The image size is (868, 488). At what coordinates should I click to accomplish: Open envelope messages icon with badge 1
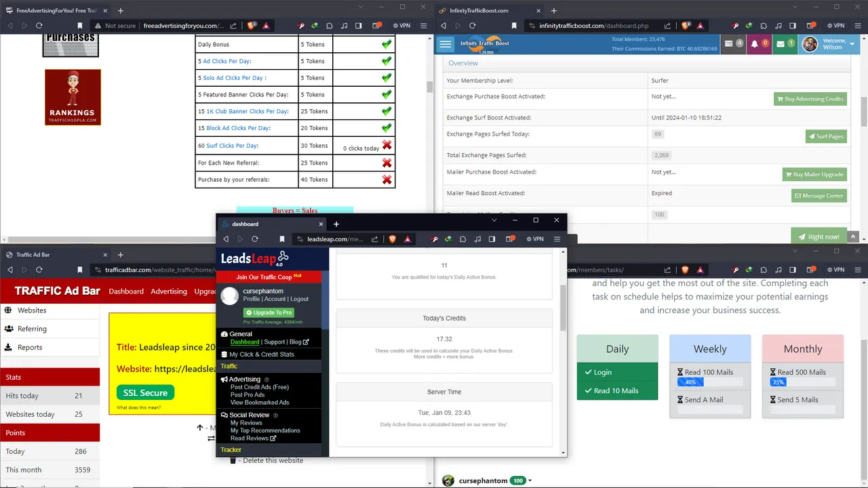point(785,44)
